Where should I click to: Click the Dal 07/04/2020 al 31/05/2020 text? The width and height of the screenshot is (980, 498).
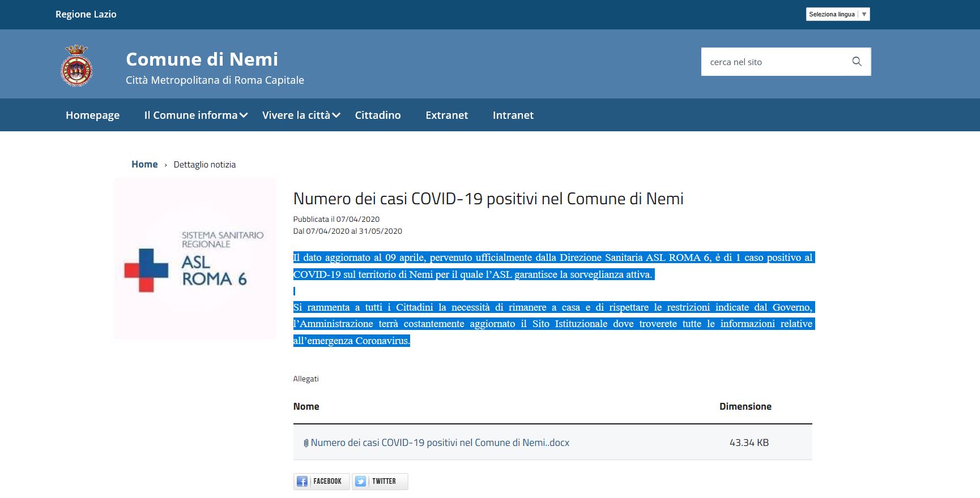pyautogui.click(x=347, y=231)
